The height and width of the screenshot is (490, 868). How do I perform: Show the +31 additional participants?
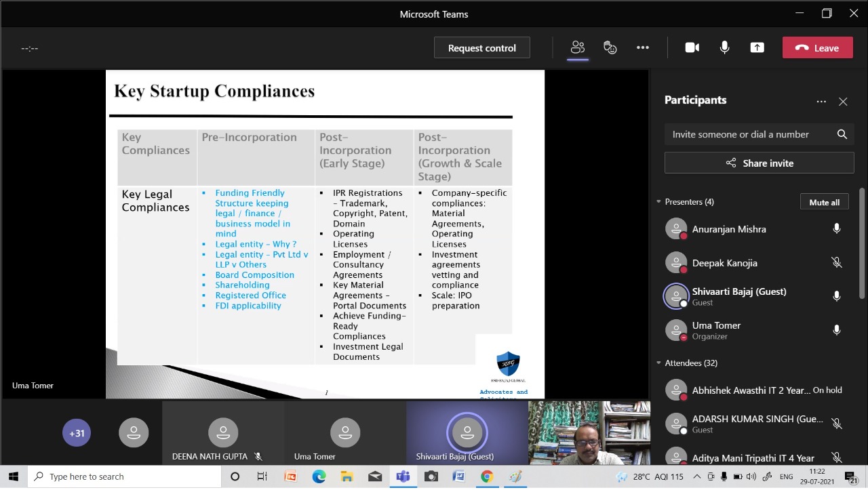77,433
